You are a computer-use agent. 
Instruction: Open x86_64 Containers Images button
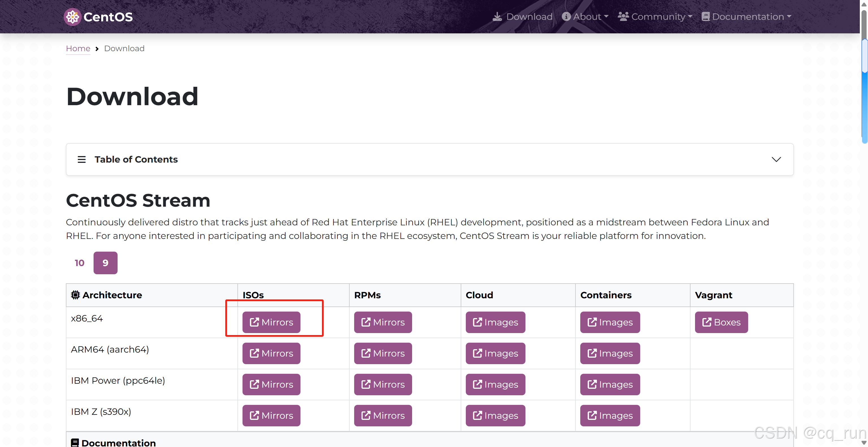[610, 322]
